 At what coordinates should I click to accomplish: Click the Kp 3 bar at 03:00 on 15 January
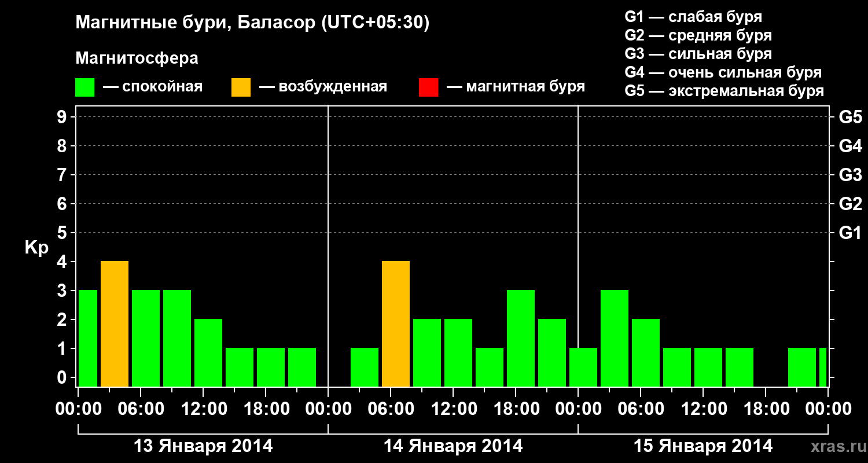(x=615, y=339)
